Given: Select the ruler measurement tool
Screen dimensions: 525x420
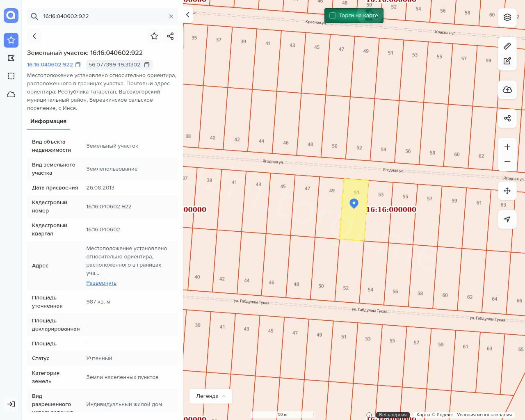Looking at the screenshot, I should tap(507, 46).
